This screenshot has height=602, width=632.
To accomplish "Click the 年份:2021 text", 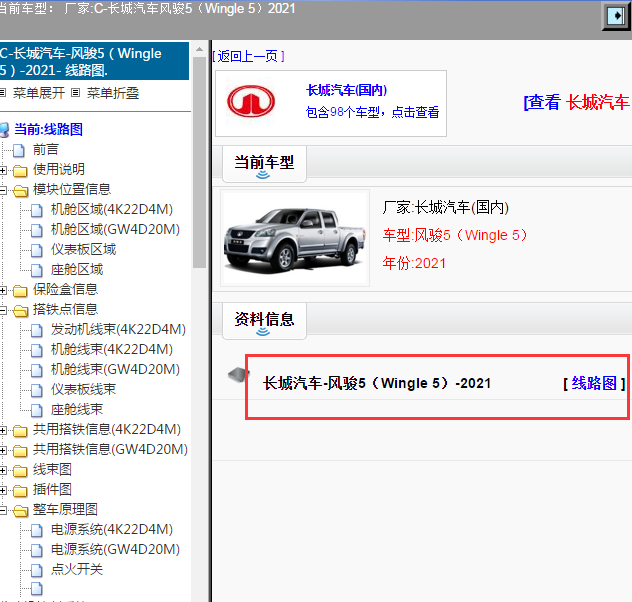I will (x=414, y=264).
